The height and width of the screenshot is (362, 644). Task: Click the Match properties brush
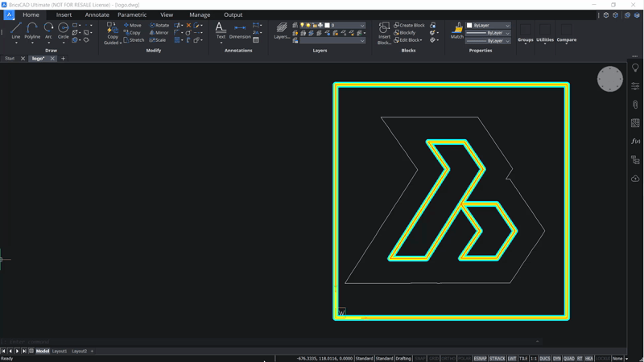457,31
